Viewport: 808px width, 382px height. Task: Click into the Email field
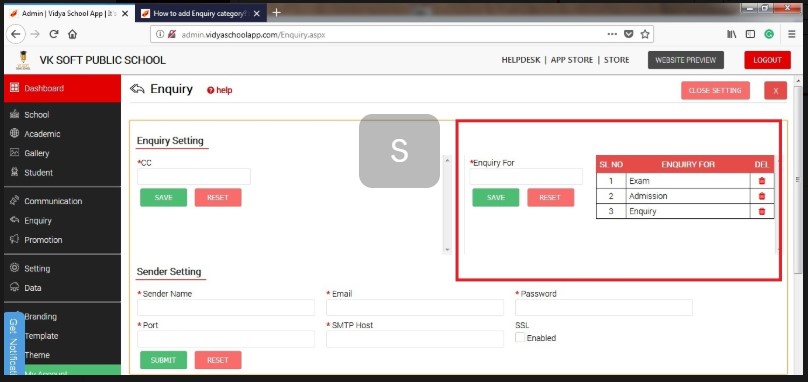click(x=415, y=308)
